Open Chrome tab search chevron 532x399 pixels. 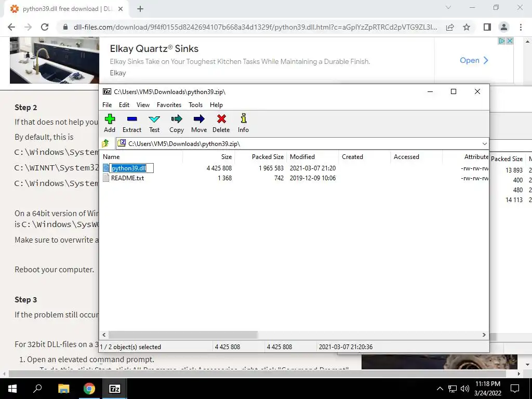(x=448, y=7)
